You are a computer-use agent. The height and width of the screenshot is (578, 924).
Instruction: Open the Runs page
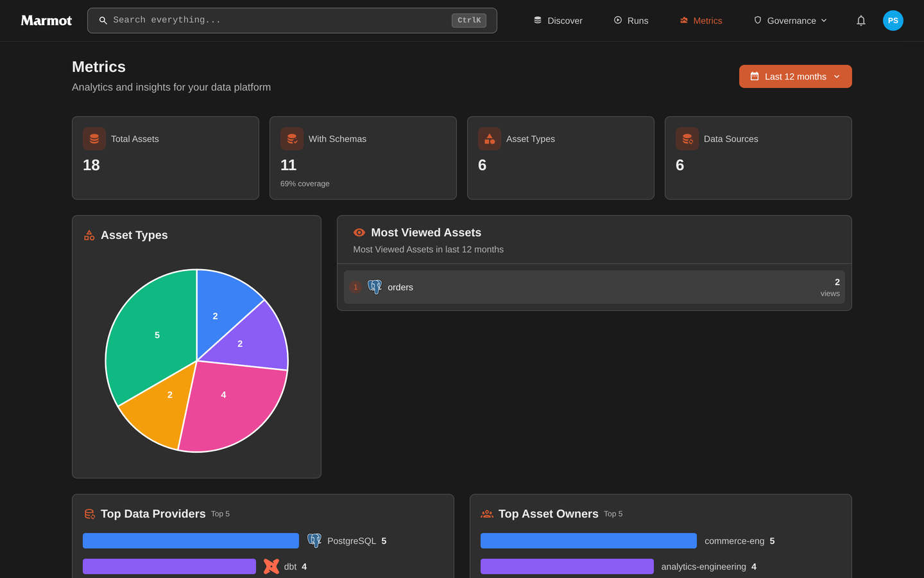(631, 21)
